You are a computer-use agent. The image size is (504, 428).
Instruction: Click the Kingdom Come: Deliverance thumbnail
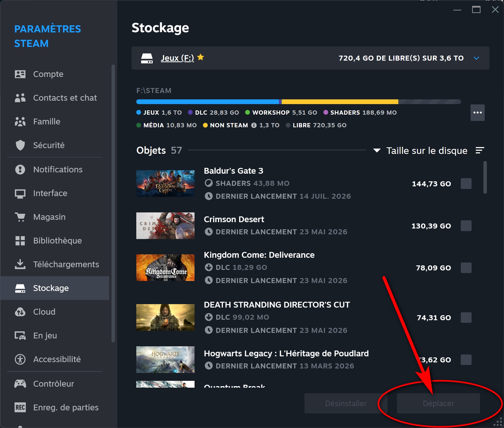coord(165,267)
